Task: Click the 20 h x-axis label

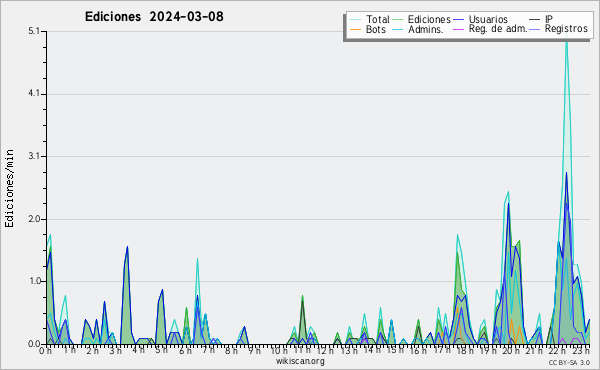Action: tap(511, 350)
